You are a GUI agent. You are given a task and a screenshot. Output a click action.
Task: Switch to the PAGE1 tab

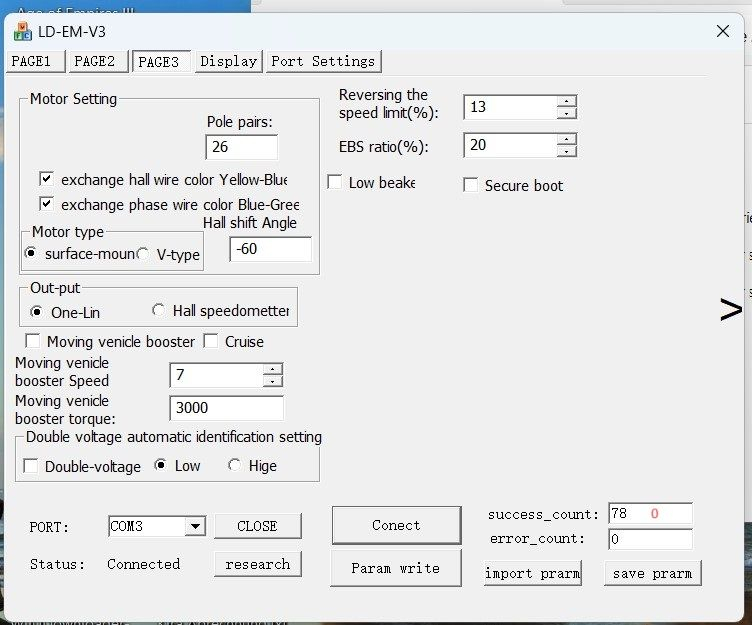point(35,61)
